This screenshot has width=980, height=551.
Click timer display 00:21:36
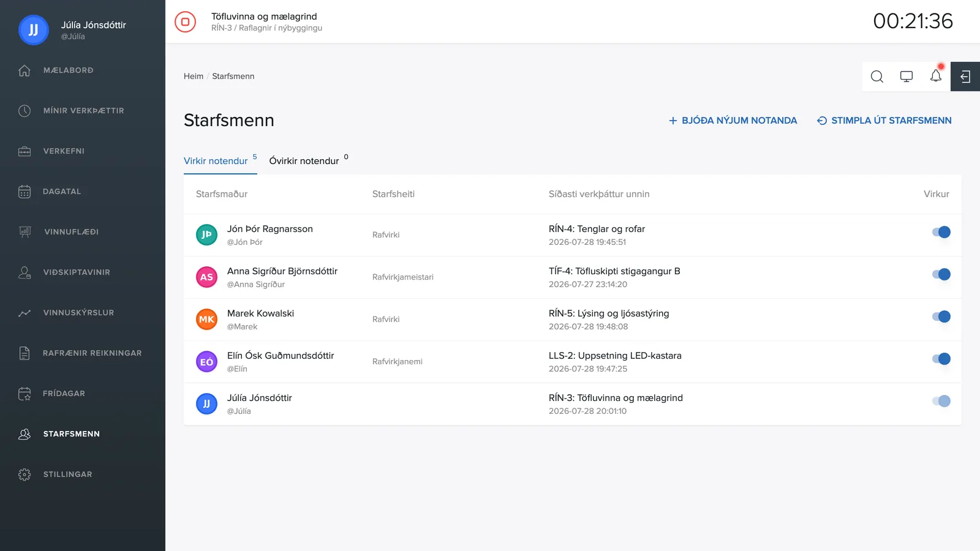click(913, 21)
